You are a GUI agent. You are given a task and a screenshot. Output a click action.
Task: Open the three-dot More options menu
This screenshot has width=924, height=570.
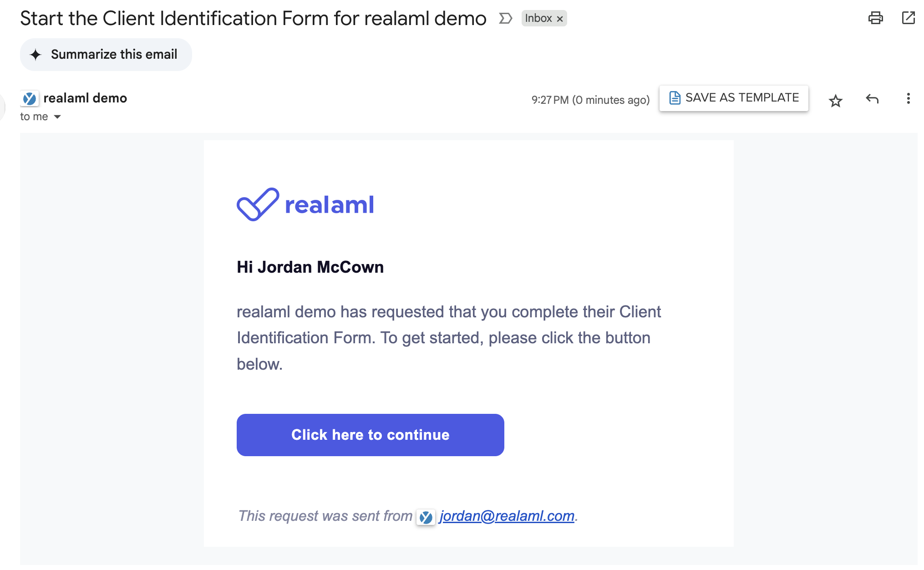908,98
